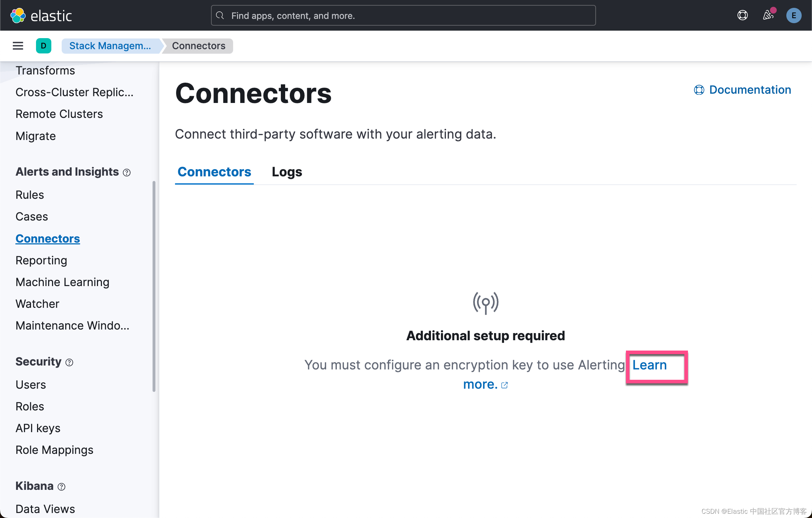Click the external-link icon after more
The width and height of the screenshot is (812, 518).
505,385
